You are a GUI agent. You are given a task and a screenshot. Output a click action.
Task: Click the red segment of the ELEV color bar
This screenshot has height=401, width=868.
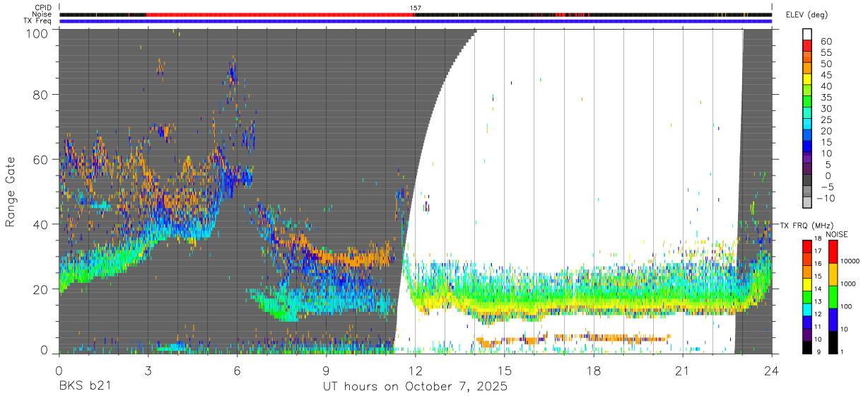tap(808, 46)
